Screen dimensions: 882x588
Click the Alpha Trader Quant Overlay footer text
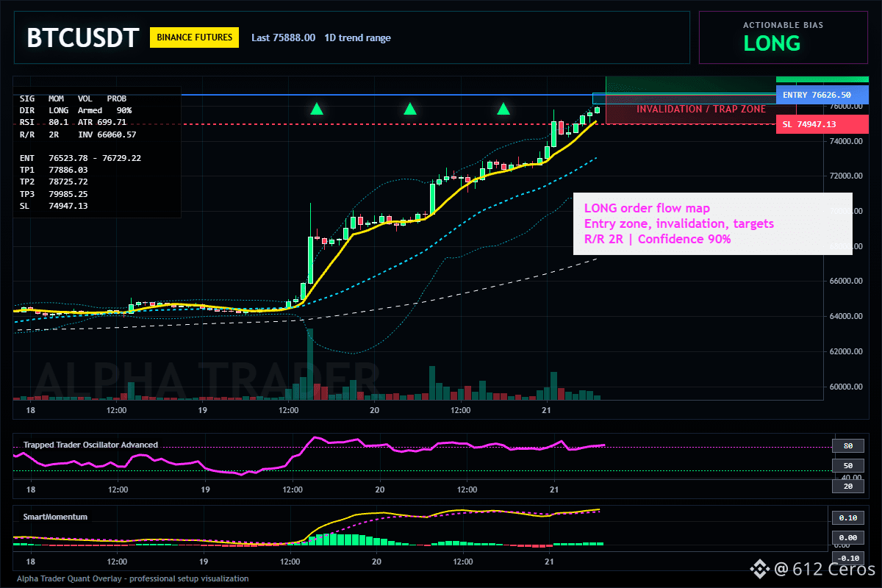tap(132, 578)
